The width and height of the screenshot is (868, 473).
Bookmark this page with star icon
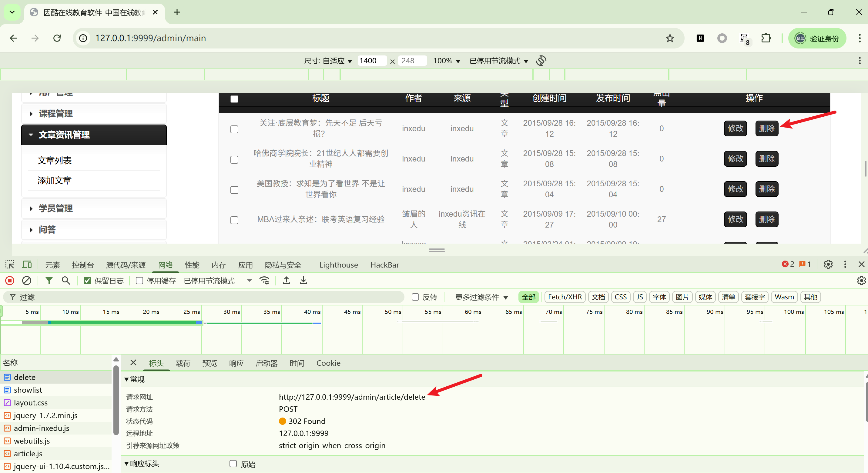[670, 38]
